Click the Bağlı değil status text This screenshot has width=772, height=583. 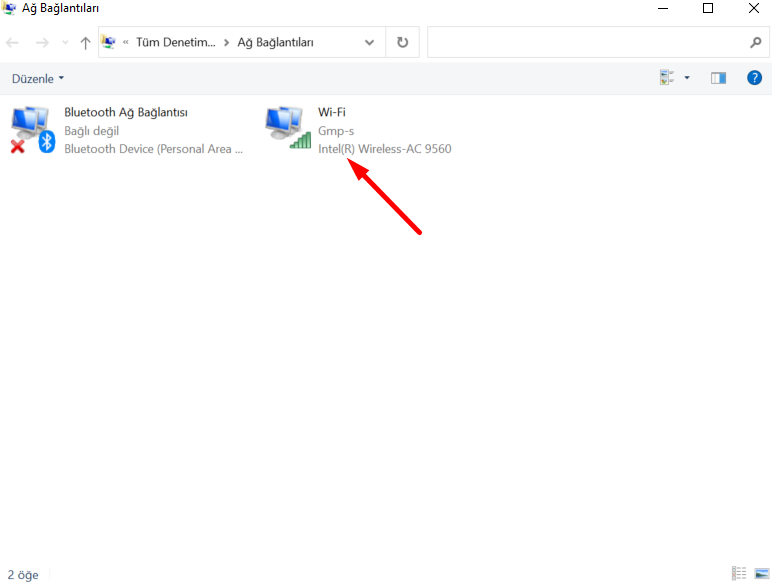(92, 131)
